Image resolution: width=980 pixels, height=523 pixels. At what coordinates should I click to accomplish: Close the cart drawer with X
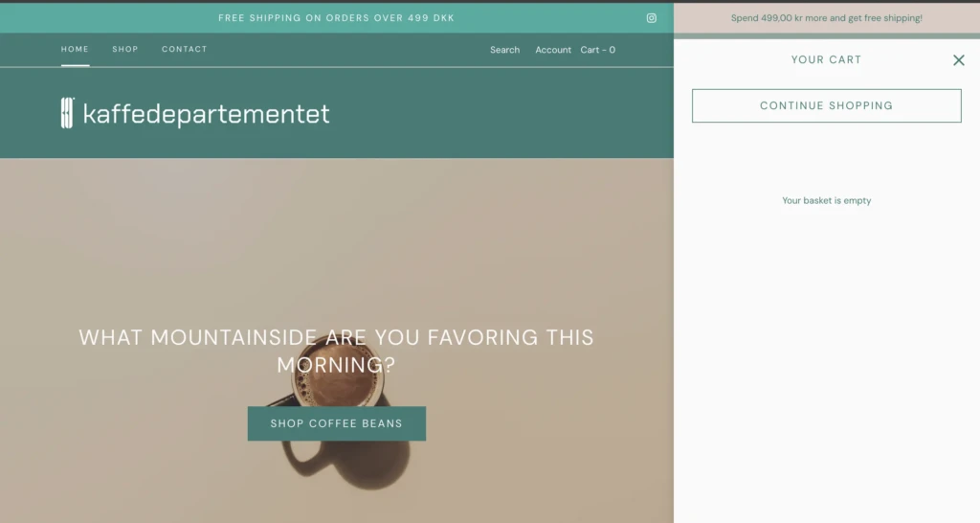click(x=958, y=60)
